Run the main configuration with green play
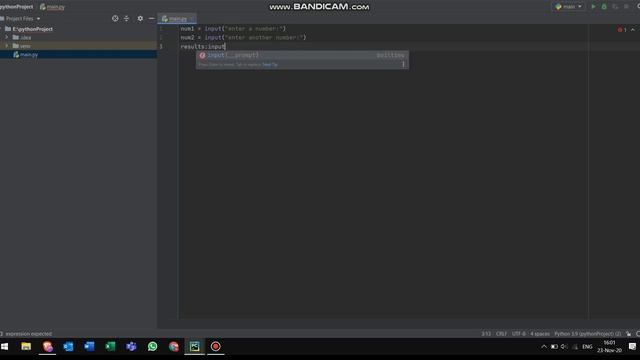The height and width of the screenshot is (360, 640). (x=593, y=7)
